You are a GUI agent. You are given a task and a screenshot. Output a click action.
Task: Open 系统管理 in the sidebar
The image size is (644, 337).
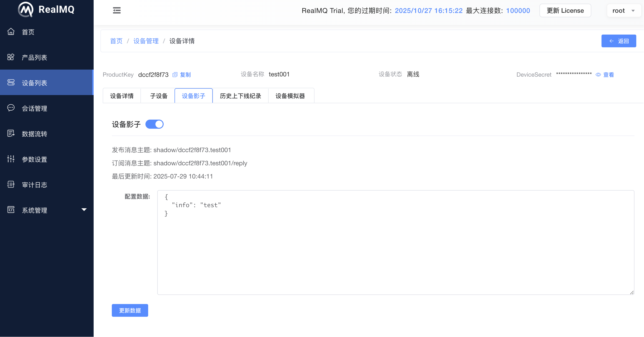pos(47,210)
